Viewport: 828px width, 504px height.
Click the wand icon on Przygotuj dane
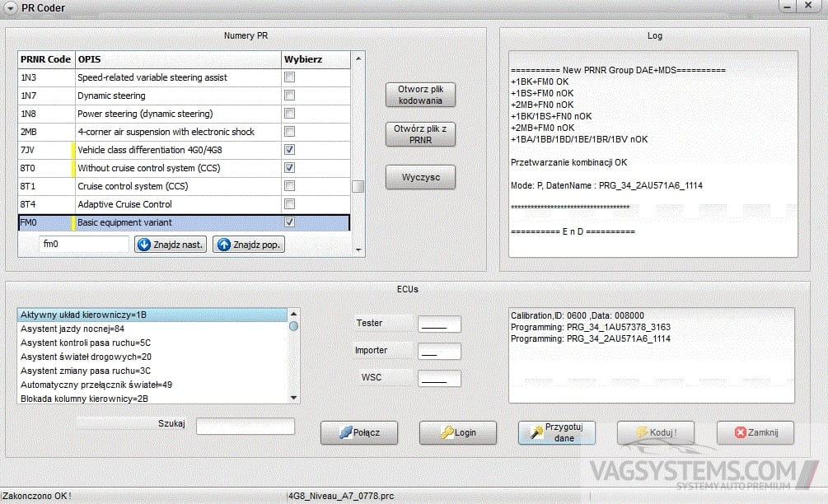click(x=536, y=432)
